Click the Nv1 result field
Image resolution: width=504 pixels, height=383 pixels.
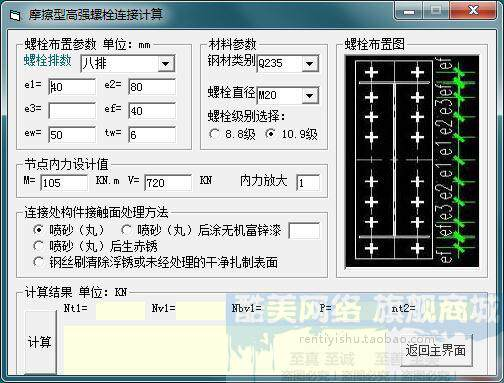pos(200,311)
